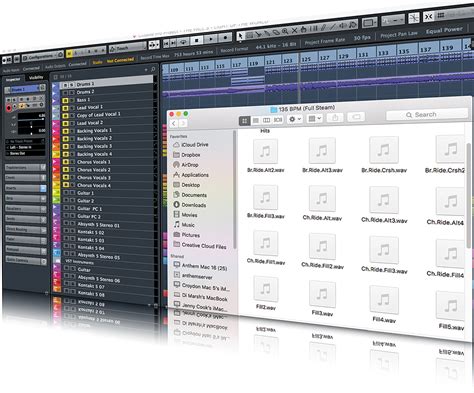
Task: Go to previous marker transport button
Action: (x=166, y=43)
